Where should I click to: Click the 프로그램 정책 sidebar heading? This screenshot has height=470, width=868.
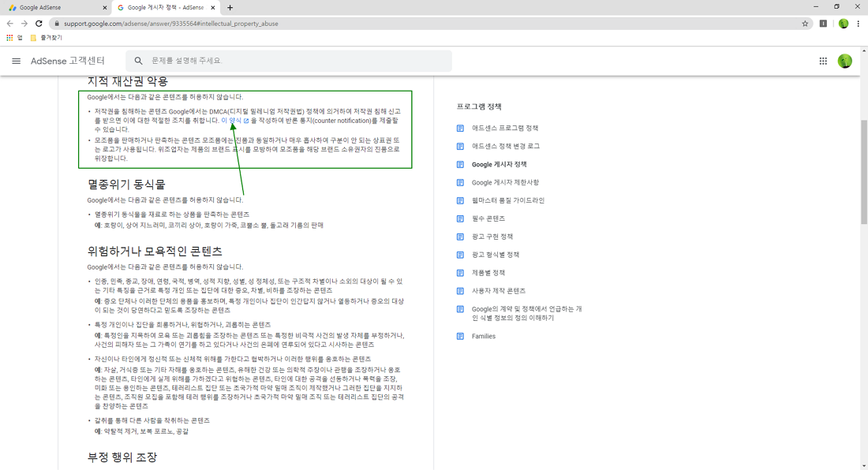click(479, 106)
